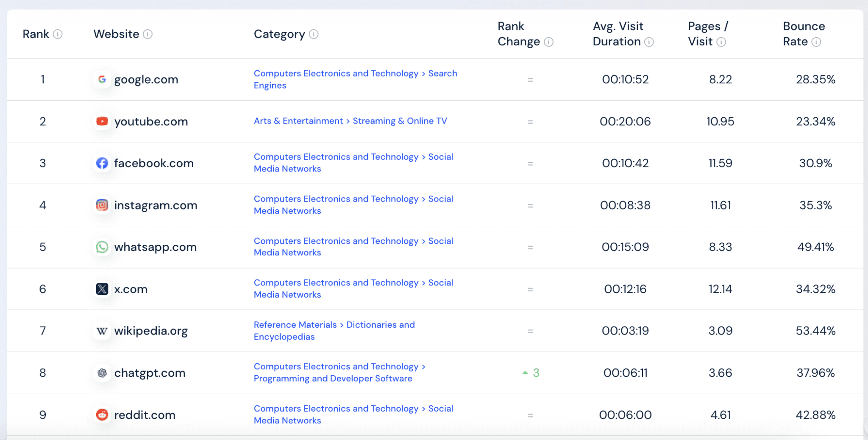Open the google.com website entry
This screenshot has width=868, height=440.
[x=146, y=80]
